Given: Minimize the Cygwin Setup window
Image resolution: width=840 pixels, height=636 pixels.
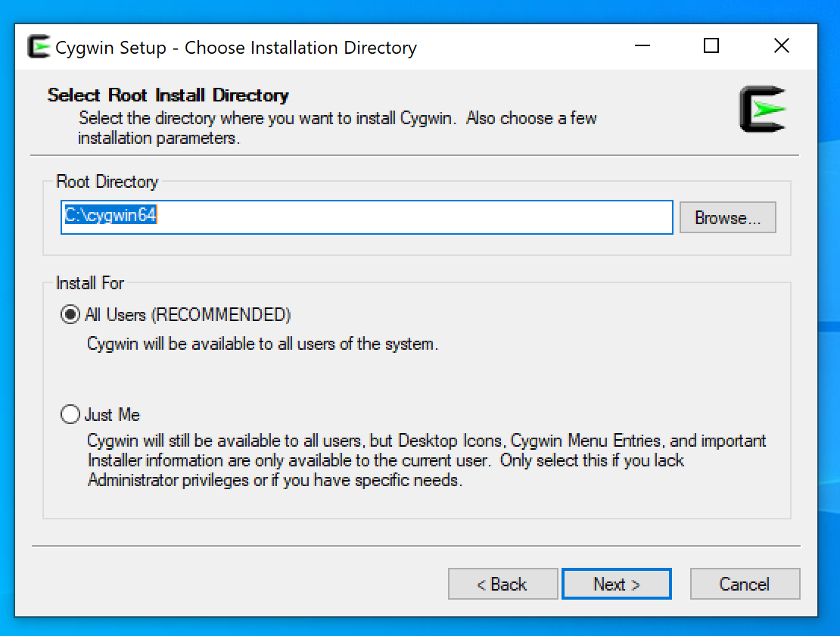Looking at the screenshot, I should pyautogui.click(x=642, y=46).
